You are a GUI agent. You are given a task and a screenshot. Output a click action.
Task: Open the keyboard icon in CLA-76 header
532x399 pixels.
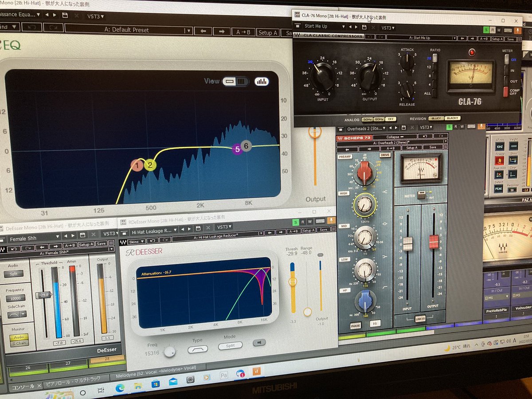coord(508,31)
